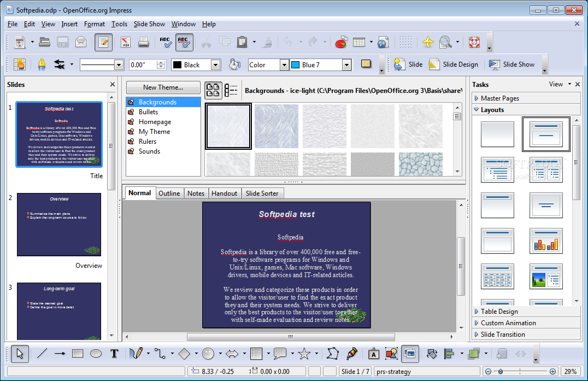The width and height of the screenshot is (588, 381).
Task: Switch Gallery to Icon View
Action: click(213, 90)
